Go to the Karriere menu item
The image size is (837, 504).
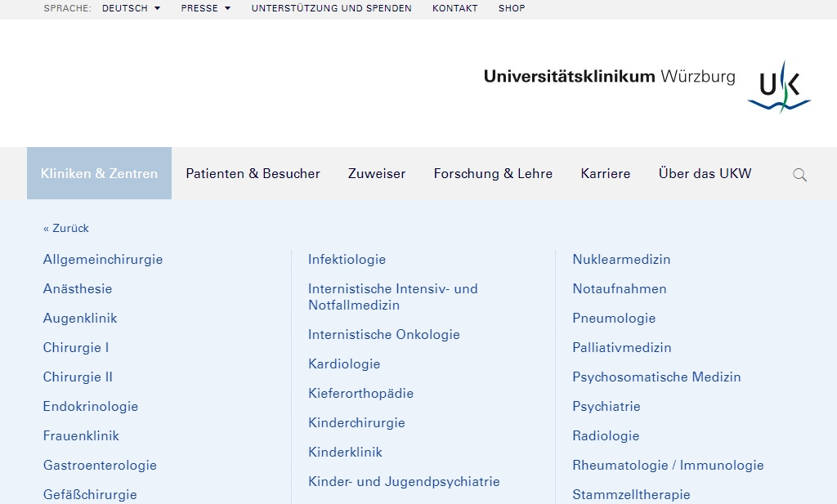coord(605,173)
